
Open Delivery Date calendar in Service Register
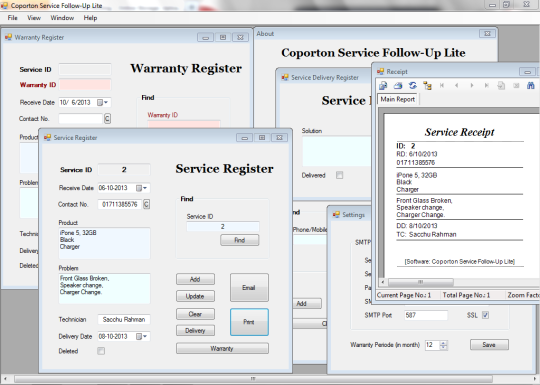coord(142,336)
